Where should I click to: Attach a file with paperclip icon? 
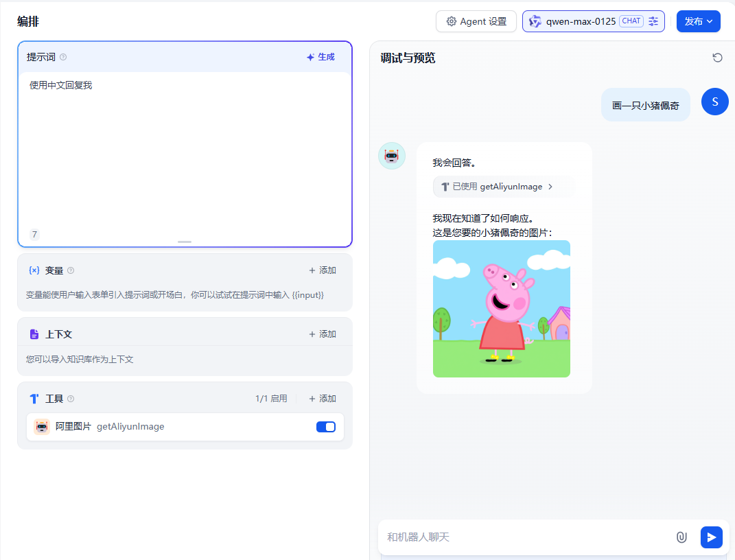(681, 537)
